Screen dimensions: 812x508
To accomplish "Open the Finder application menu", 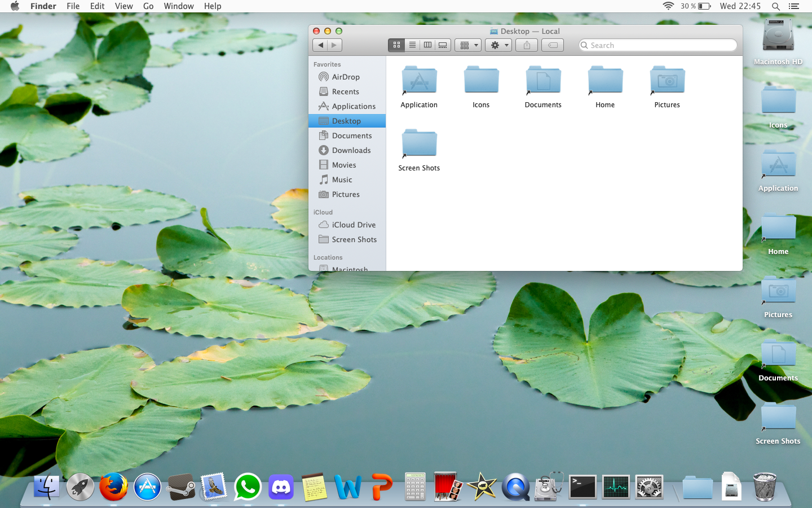I will (x=43, y=6).
